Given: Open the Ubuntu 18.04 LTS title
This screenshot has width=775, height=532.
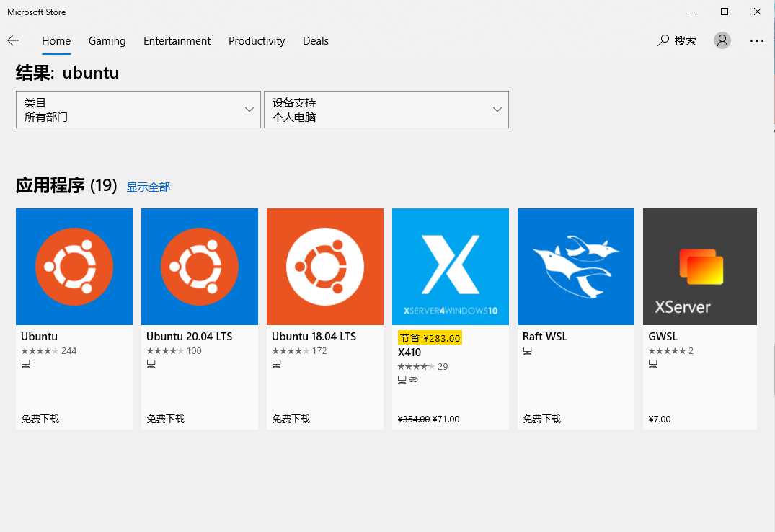Looking at the screenshot, I should [314, 337].
